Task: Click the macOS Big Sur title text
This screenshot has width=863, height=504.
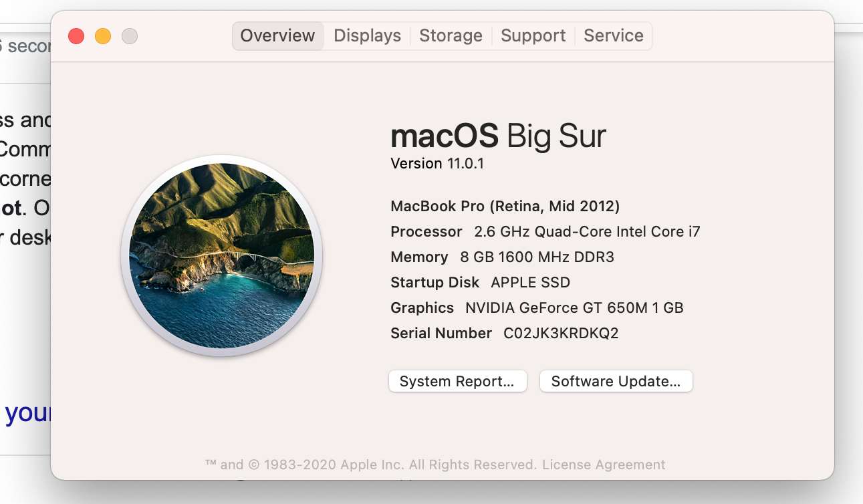Action: (x=498, y=136)
